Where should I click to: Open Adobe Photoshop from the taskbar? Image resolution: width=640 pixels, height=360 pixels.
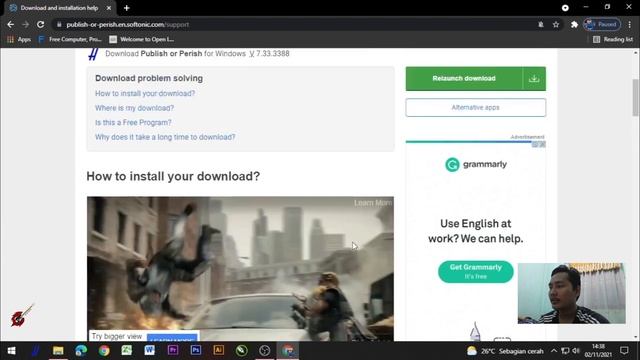[x=196, y=351]
